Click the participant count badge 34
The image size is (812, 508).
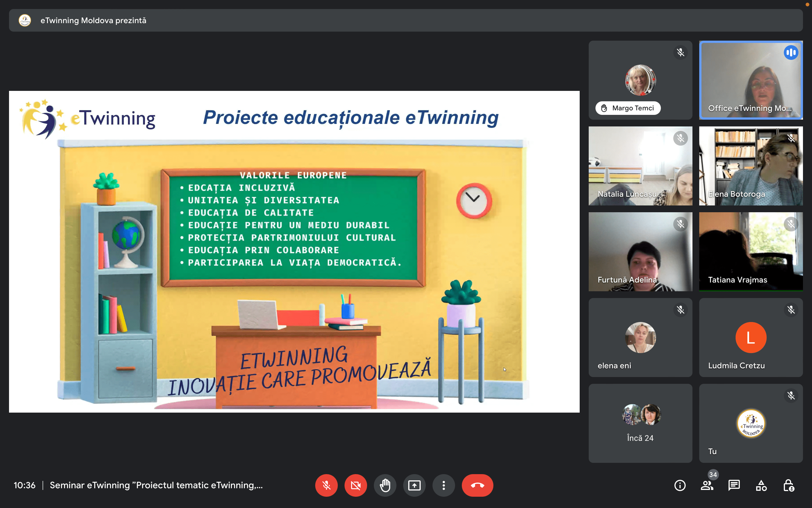click(x=713, y=474)
